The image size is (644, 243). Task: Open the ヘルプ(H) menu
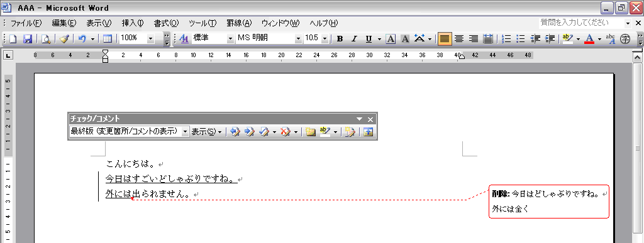(324, 23)
